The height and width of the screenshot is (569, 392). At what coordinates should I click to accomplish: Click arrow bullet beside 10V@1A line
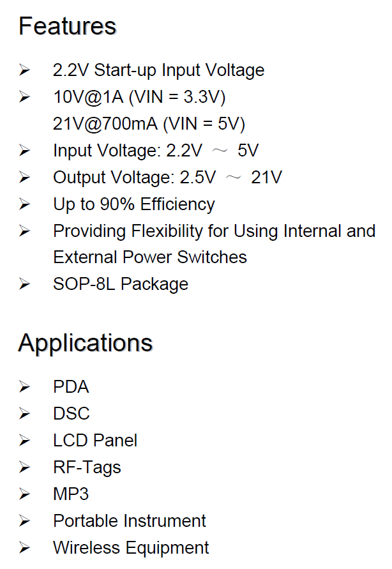pos(24,96)
